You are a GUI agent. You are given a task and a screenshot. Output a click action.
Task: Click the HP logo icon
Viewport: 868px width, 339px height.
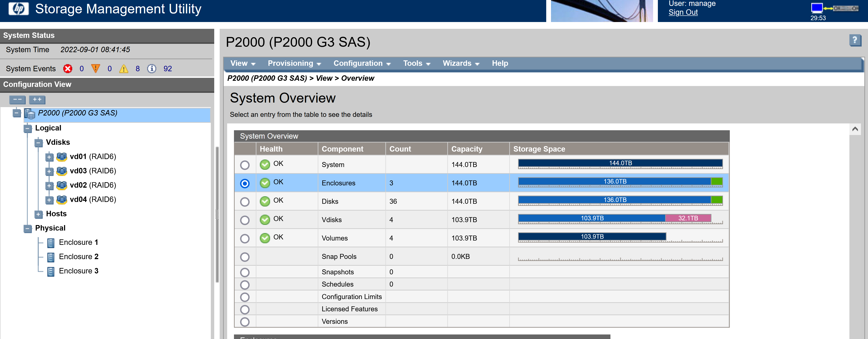(19, 9)
